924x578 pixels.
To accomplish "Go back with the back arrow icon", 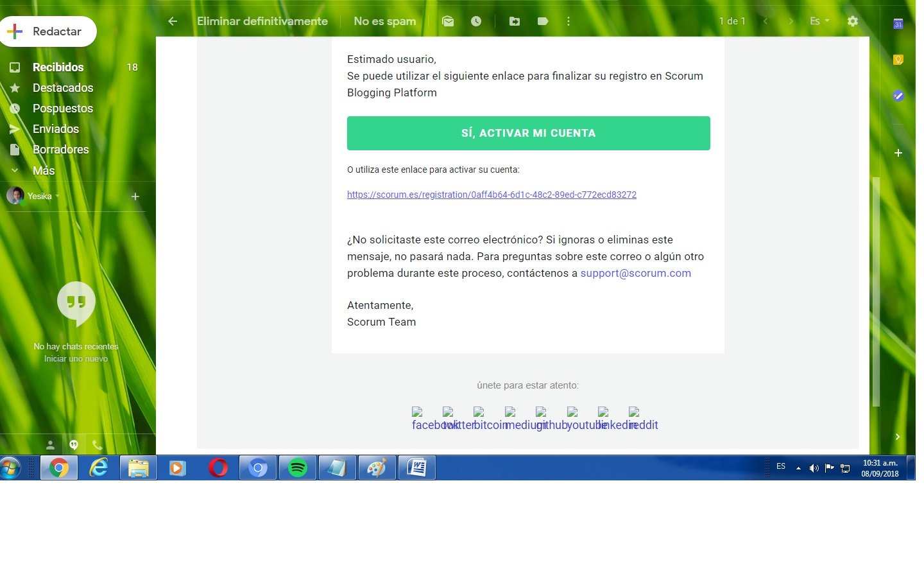I will tap(173, 21).
